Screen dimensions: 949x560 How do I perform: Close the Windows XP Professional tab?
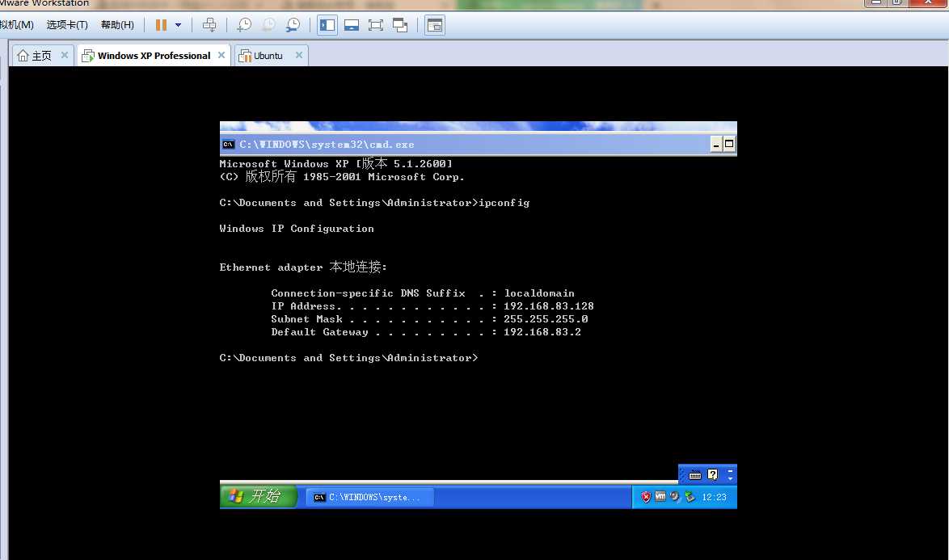(221, 55)
